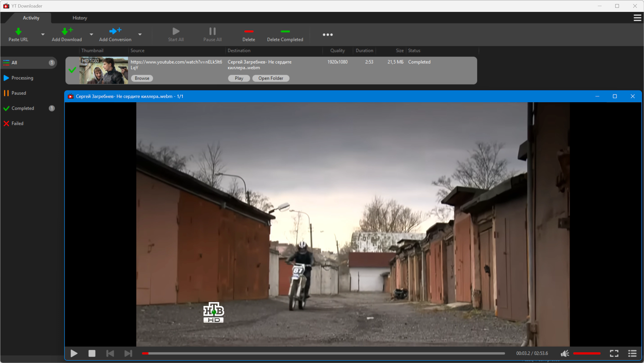
Task: Open the player playlist icon
Action: pos(632,353)
